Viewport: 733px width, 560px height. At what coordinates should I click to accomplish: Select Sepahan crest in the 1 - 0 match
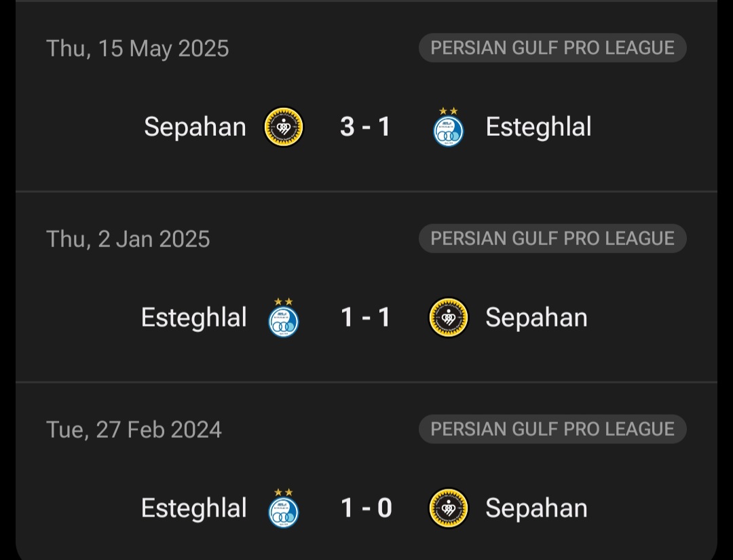coord(449,508)
